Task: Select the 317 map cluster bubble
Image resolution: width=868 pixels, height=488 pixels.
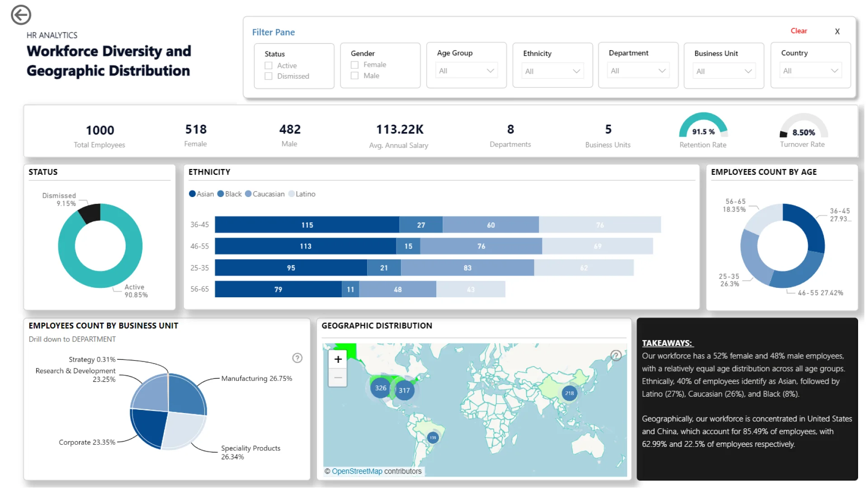Action: [x=404, y=390]
